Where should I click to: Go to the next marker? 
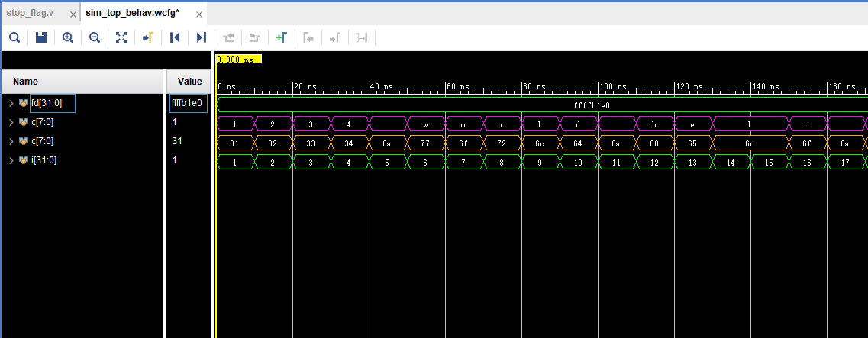pyautogui.click(x=335, y=37)
